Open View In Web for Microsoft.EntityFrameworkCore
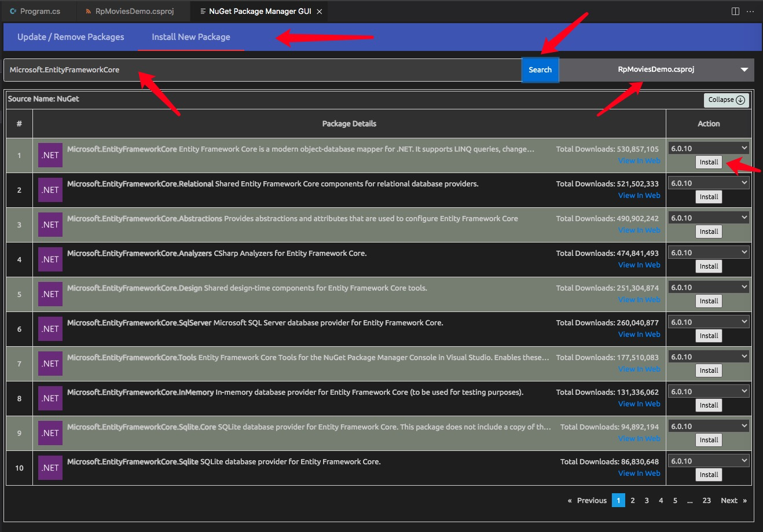763x532 pixels. click(x=639, y=161)
